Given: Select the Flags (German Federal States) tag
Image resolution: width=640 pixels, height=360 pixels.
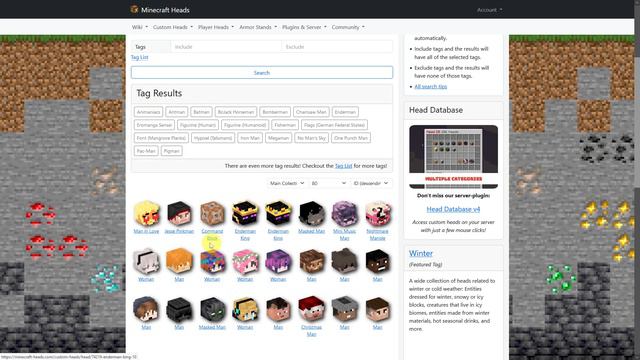Looking at the screenshot, I should [x=334, y=125].
